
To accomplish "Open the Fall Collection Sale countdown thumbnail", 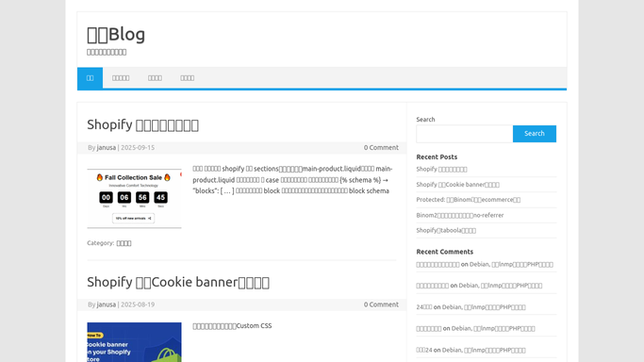I will pos(134,198).
